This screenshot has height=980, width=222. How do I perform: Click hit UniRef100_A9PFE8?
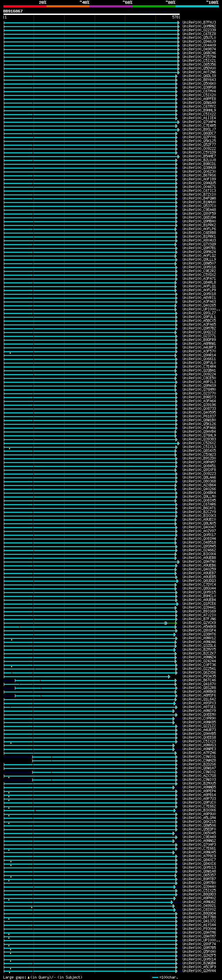[199, 99]
